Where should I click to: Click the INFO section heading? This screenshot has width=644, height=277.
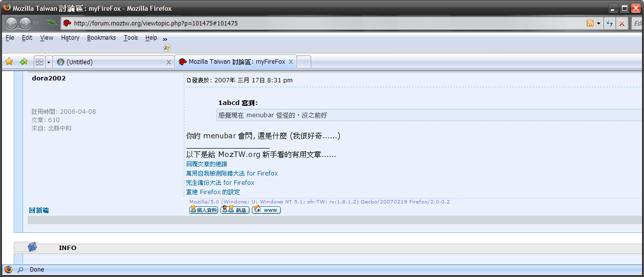pyautogui.click(x=68, y=248)
